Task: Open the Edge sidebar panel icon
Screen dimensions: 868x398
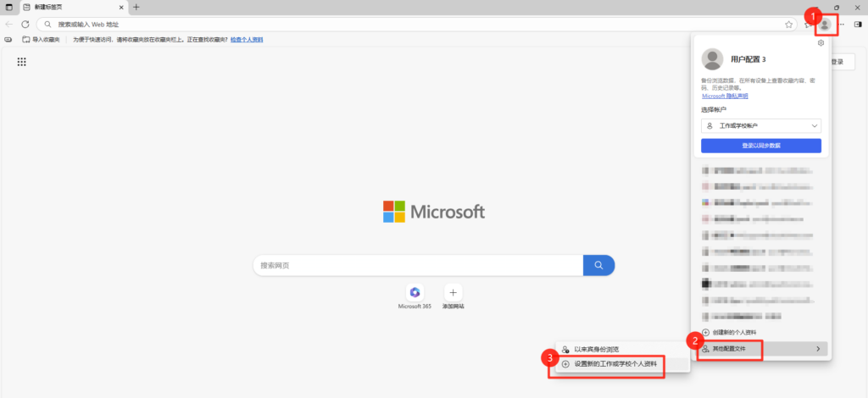Action: (857, 25)
